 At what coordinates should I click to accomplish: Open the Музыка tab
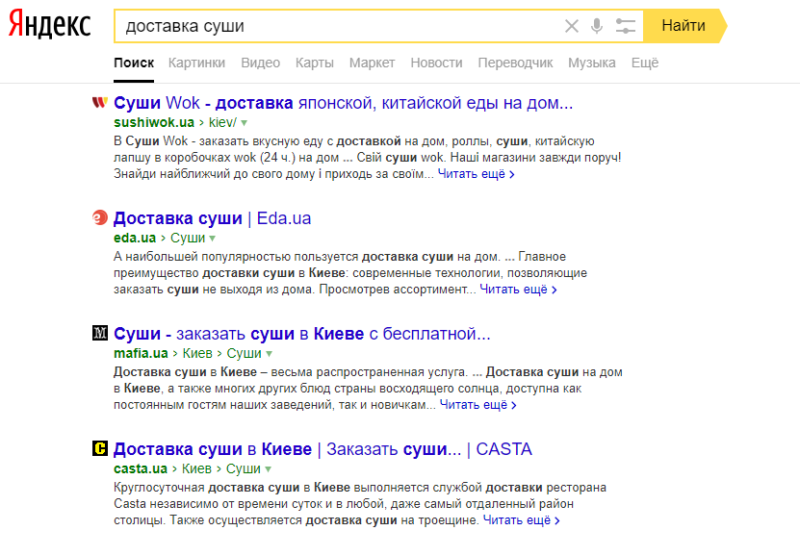(592, 63)
